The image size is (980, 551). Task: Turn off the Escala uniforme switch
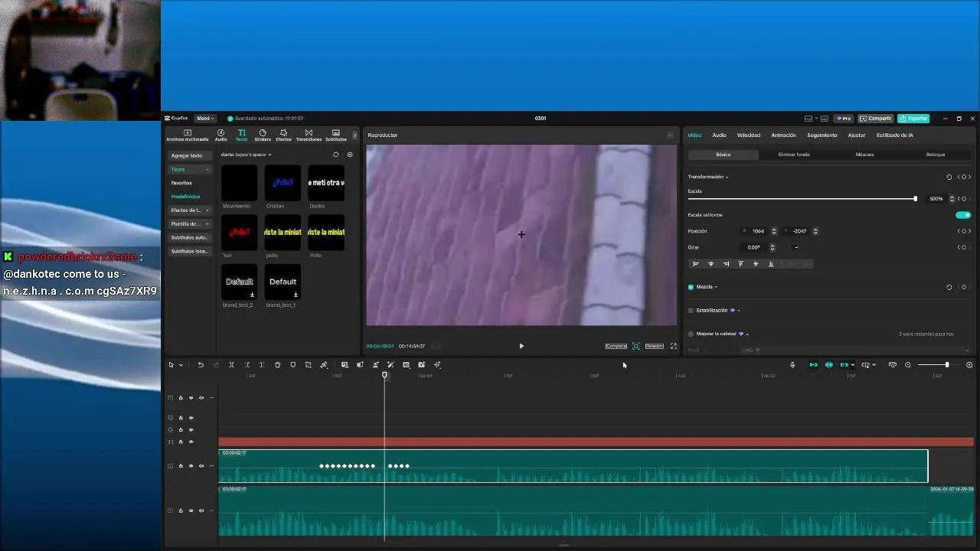[x=963, y=215]
